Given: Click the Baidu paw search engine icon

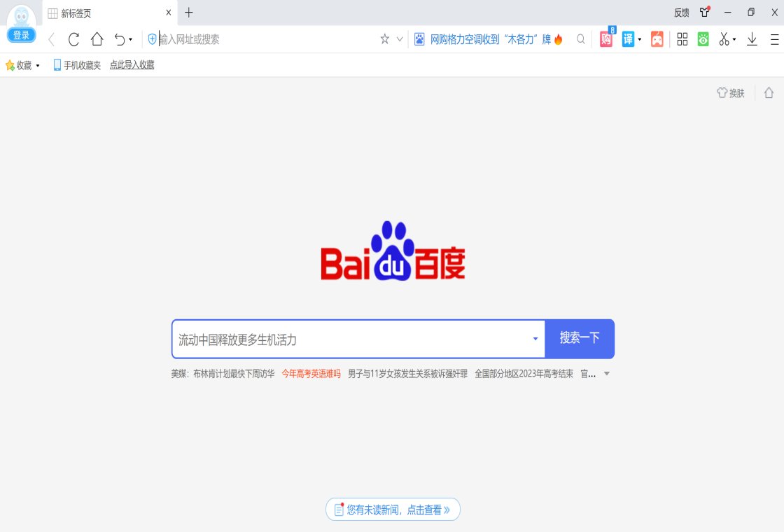Looking at the screenshot, I should [419, 39].
